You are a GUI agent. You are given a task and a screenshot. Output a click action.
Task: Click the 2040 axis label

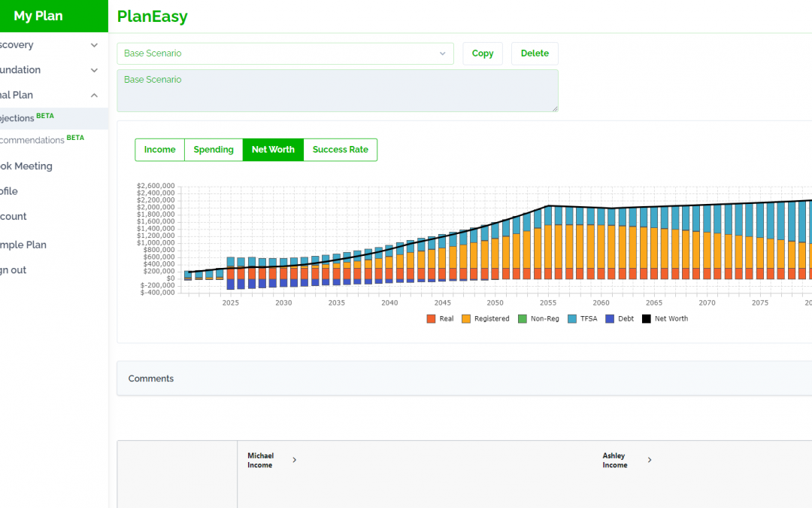coord(389,303)
